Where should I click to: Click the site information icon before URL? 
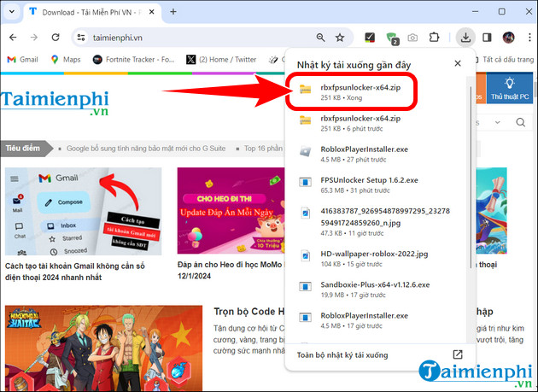pos(81,38)
